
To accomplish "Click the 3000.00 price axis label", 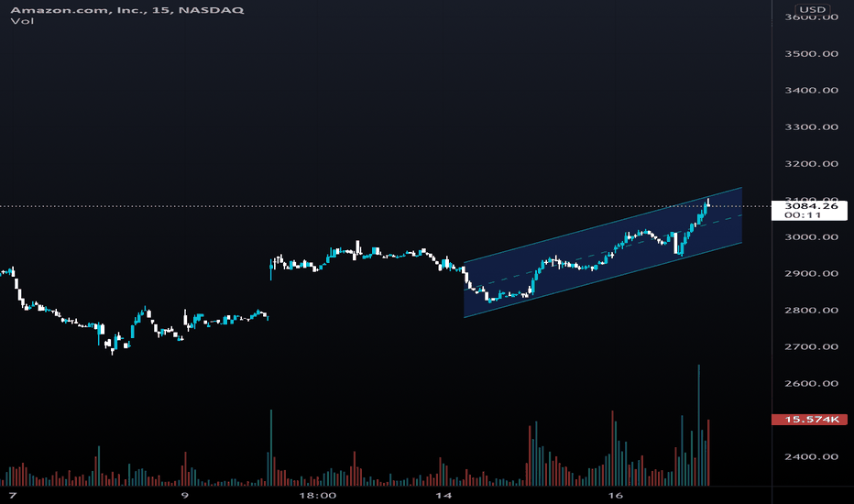I will (x=811, y=236).
